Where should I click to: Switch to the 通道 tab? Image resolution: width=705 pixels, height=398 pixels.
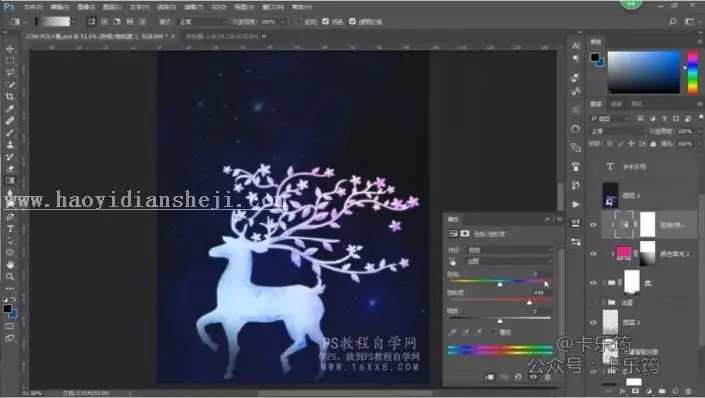point(616,104)
